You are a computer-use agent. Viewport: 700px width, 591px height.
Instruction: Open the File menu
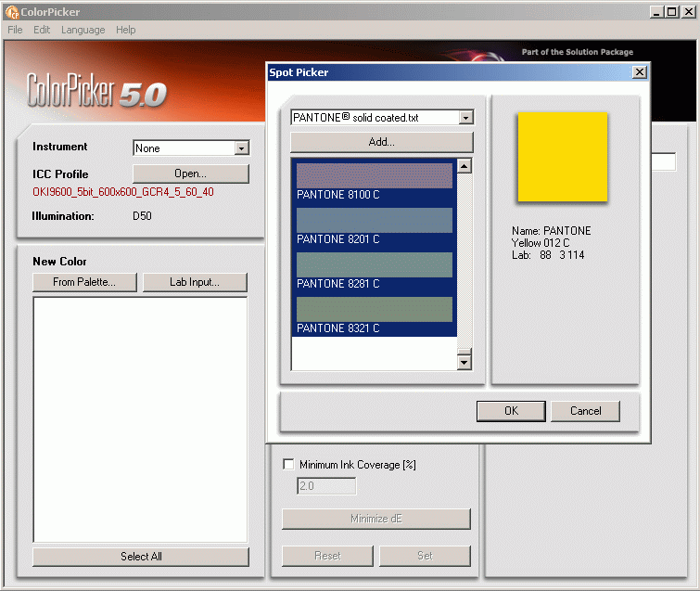(x=15, y=30)
